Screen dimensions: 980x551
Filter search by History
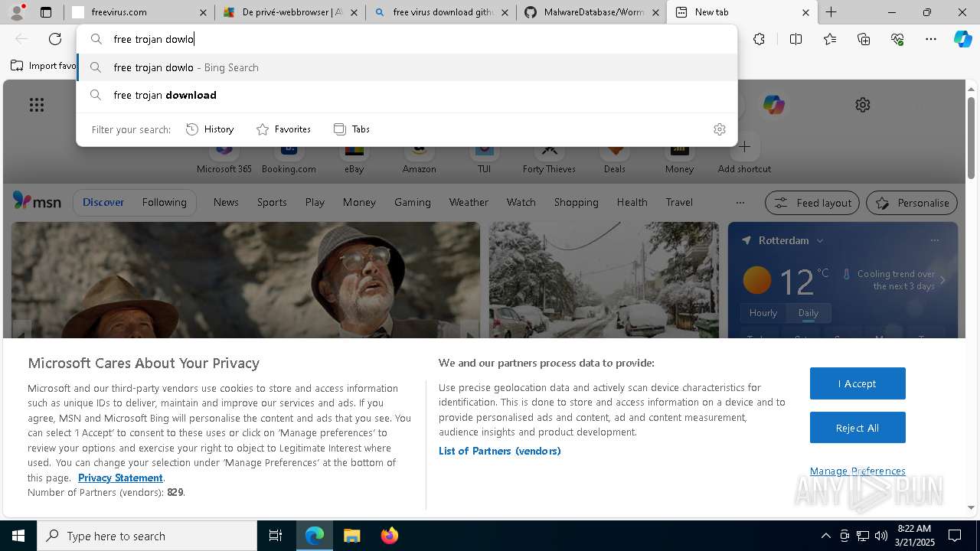point(210,129)
